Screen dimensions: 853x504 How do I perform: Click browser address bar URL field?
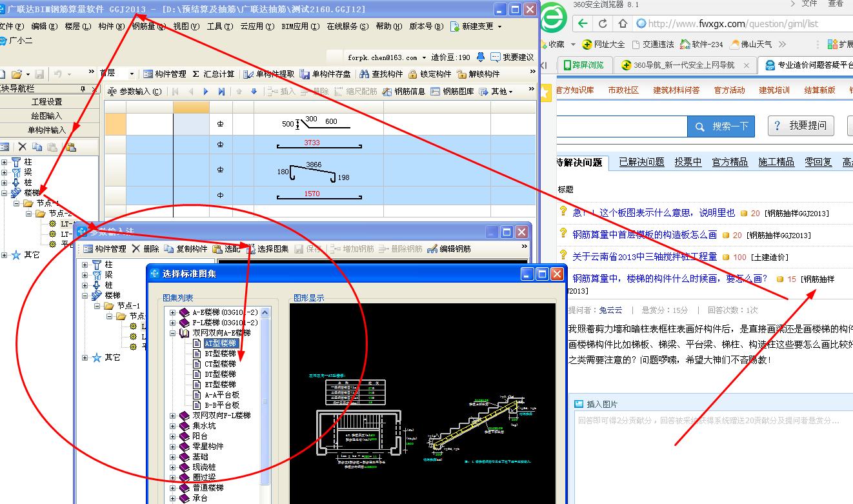742,24
